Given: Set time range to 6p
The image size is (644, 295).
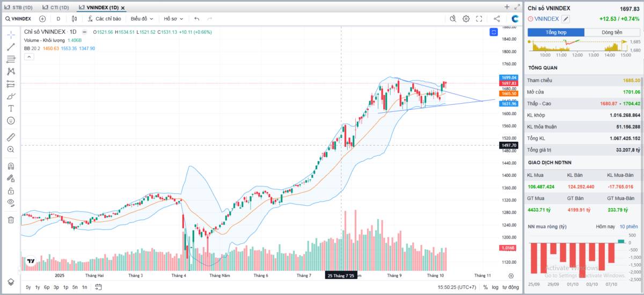Looking at the screenshot, I should point(47,287).
